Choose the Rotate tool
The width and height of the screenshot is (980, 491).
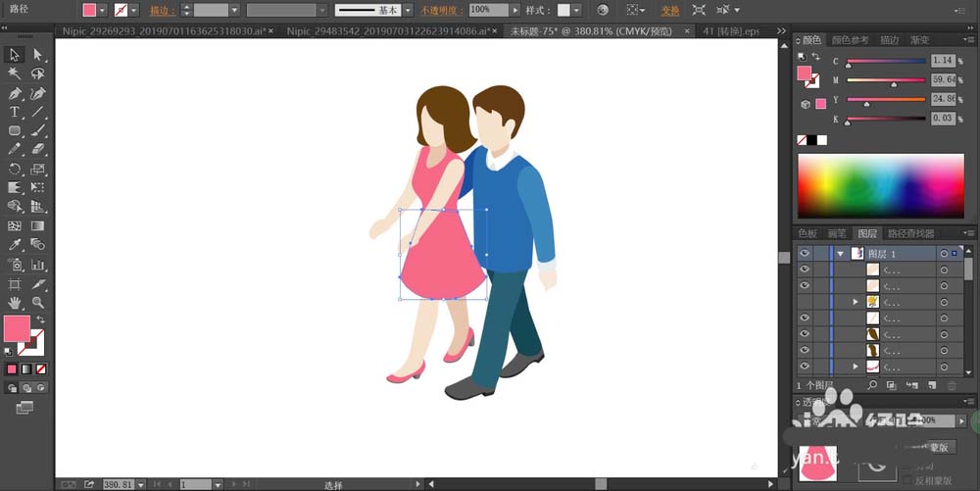pyautogui.click(x=15, y=169)
